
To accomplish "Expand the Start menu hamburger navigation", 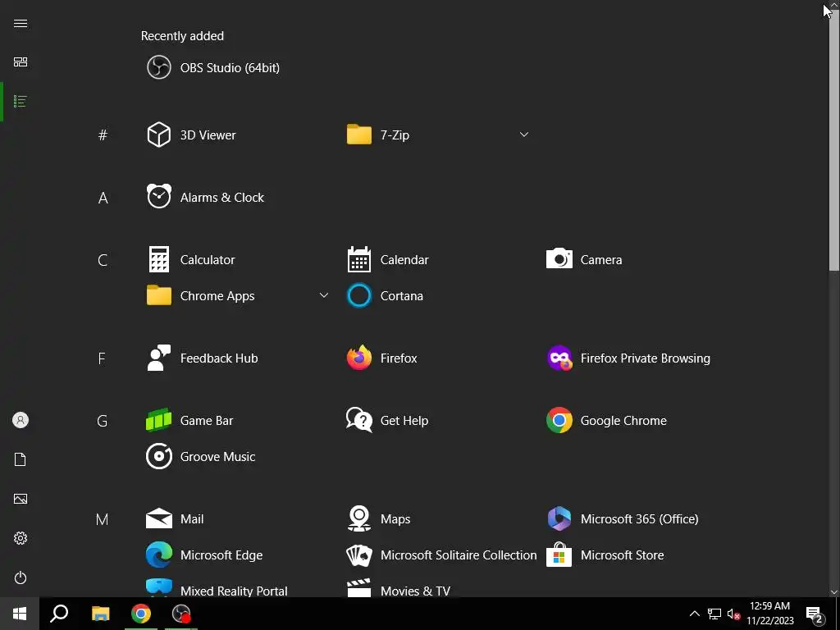I will 21,23.
